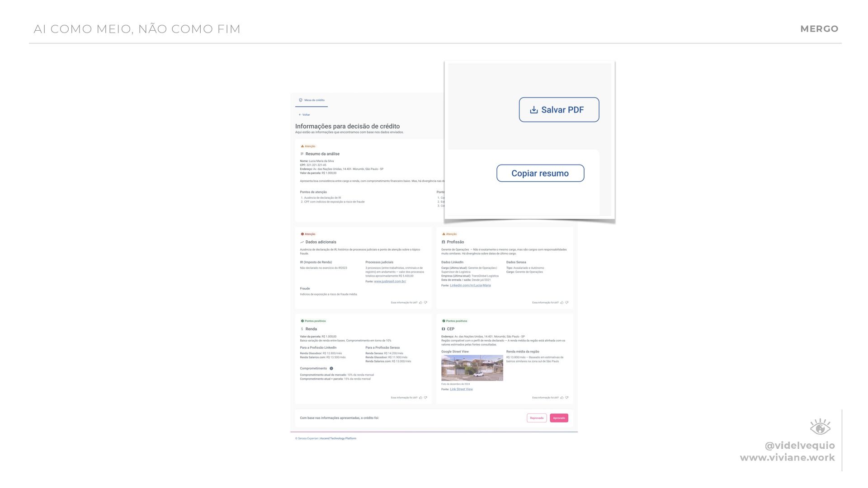Open the Linkedin.com/in/Lucia-Maria link
This screenshot has height=488, width=868.
tap(470, 286)
